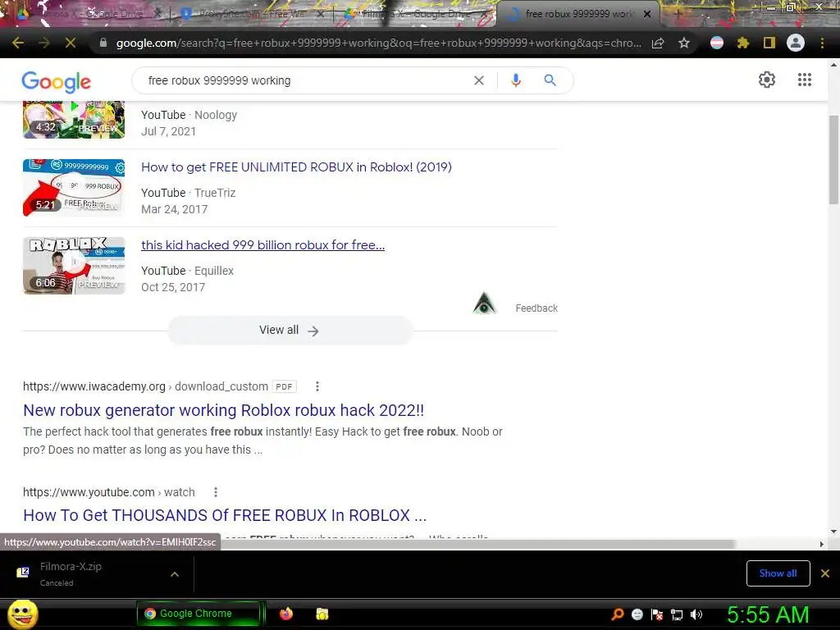Click the Equillex video thumbnail
The image size is (840, 630).
point(74,266)
